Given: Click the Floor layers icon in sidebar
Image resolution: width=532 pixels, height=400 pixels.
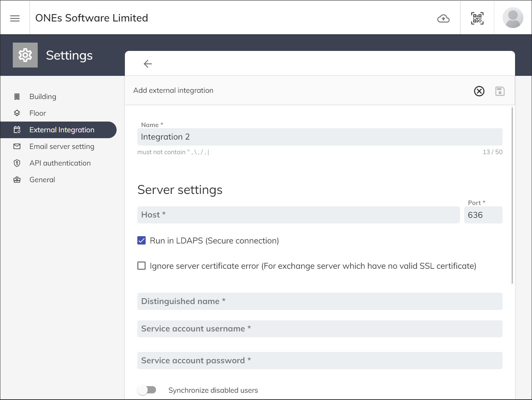Looking at the screenshot, I should pyautogui.click(x=17, y=113).
